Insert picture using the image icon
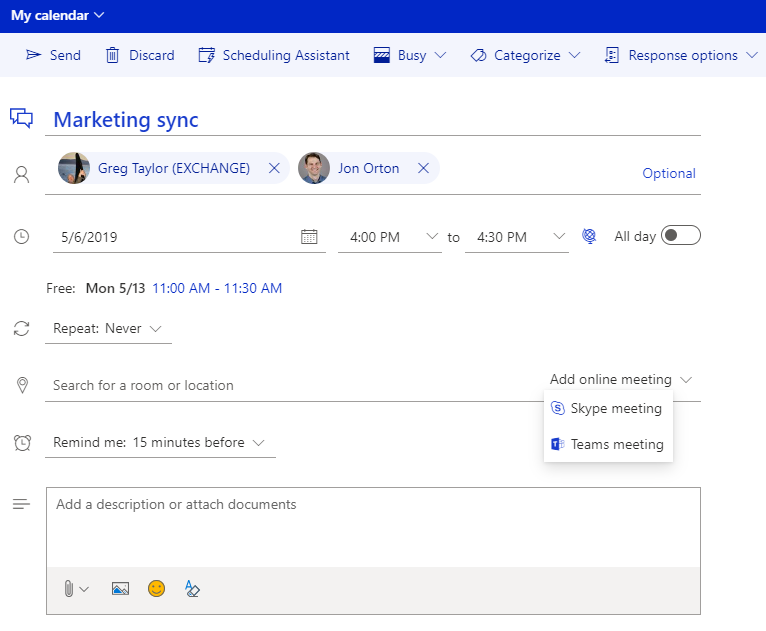This screenshot has height=631, width=766. coord(120,589)
